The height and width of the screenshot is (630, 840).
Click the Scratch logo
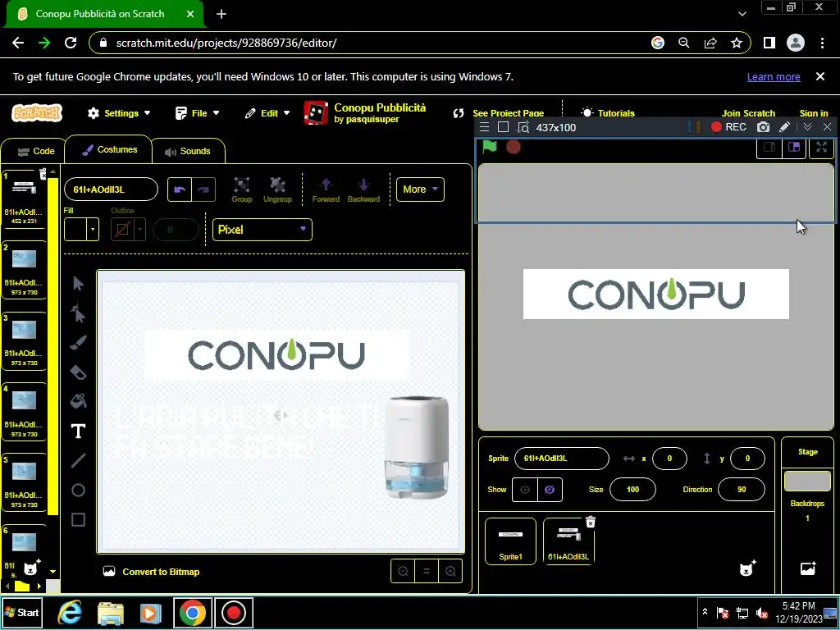(x=37, y=113)
